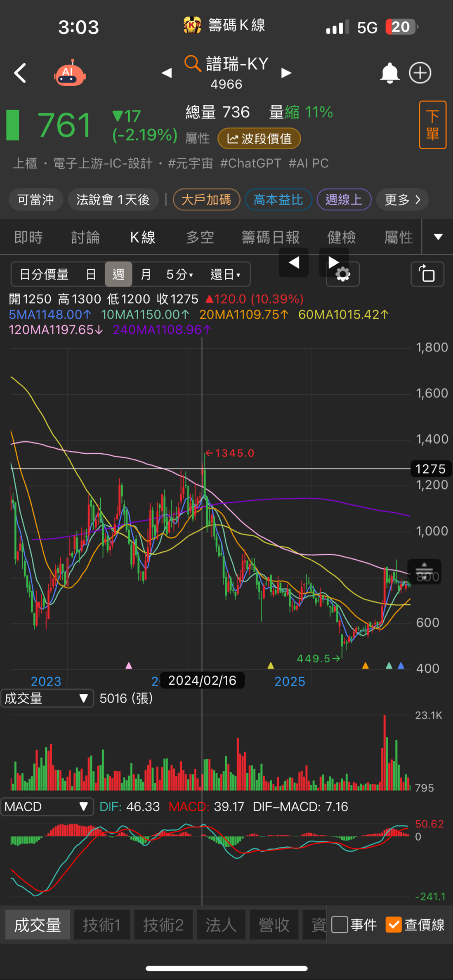Tap the pink triangle event marker
The image size is (453, 980).
(129, 665)
